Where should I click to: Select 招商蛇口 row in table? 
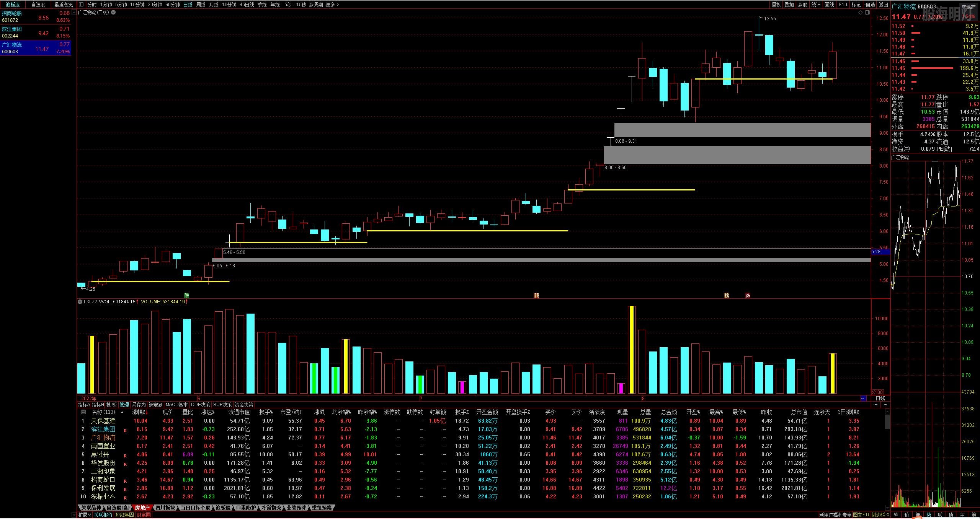coord(480,480)
